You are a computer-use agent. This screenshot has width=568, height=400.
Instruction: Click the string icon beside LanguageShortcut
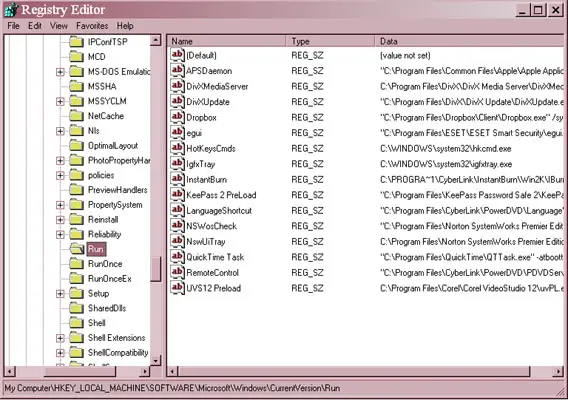(x=177, y=210)
